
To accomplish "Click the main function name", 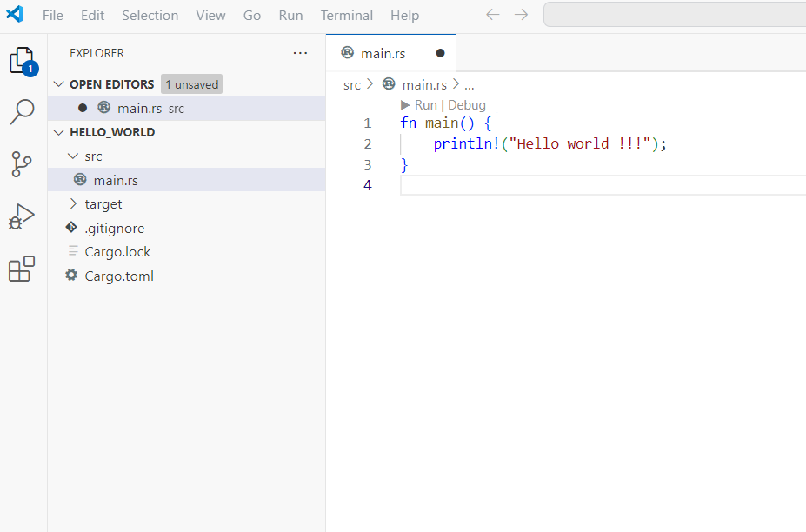I will 442,123.
